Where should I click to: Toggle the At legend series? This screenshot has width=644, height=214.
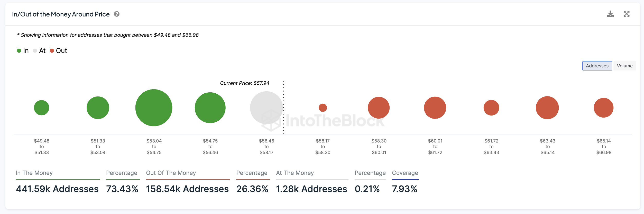click(39, 51)
